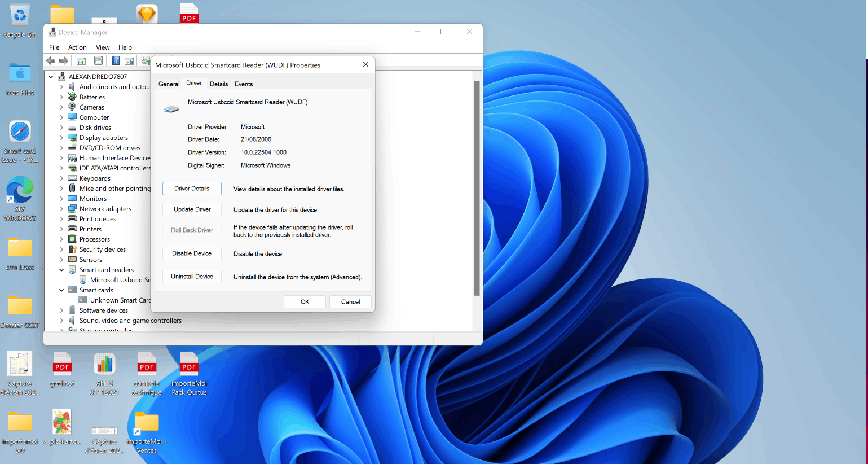Select the Printers category icon
This screenshot has height=464, width=868.
[x=72, y=229]
